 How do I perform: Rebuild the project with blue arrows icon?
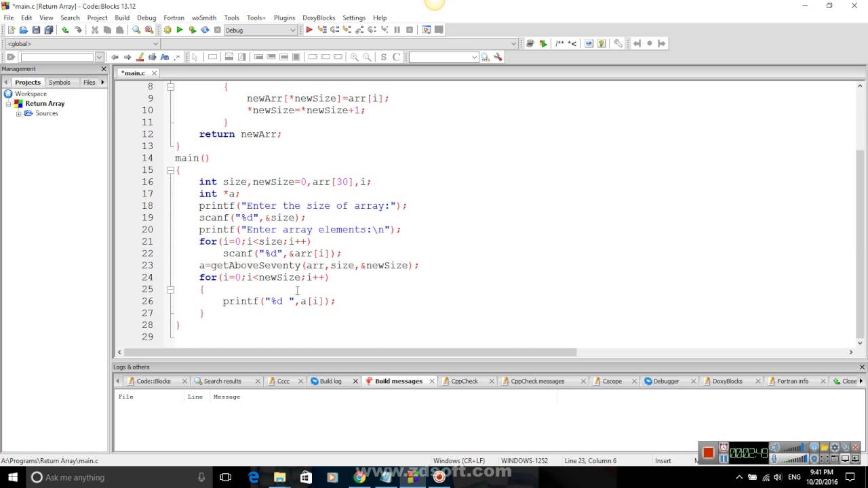[x=205, y=30]
